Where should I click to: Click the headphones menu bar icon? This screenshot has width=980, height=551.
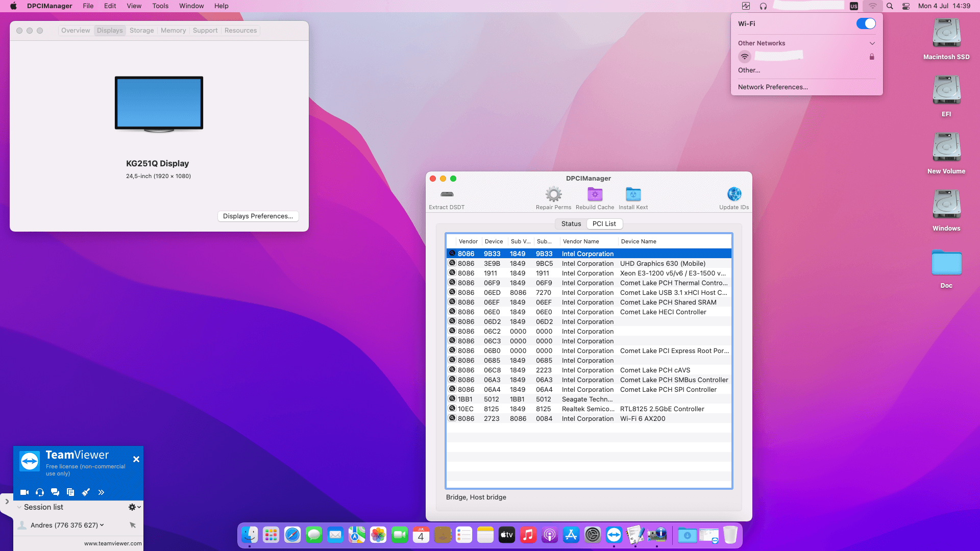point(763,6)
